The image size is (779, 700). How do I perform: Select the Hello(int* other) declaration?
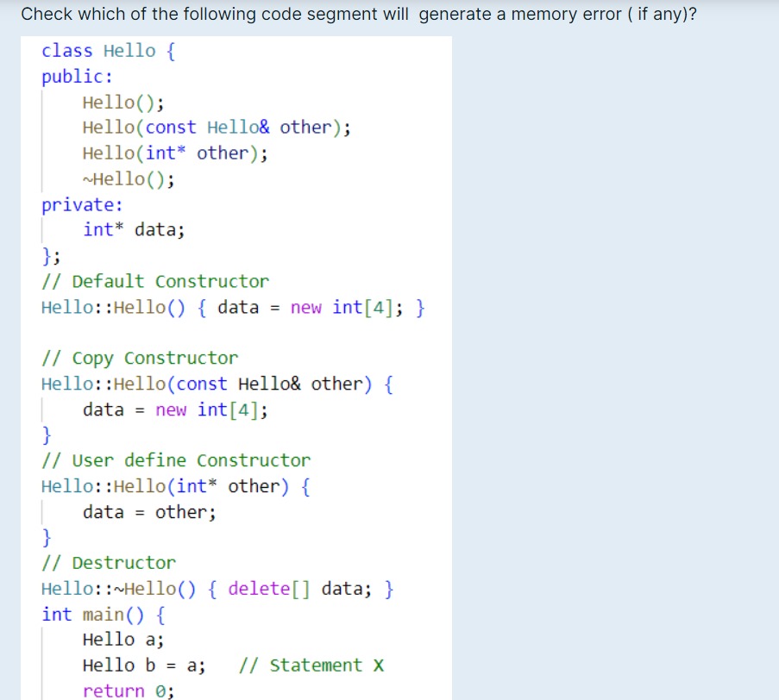click(x=173, y=153)
